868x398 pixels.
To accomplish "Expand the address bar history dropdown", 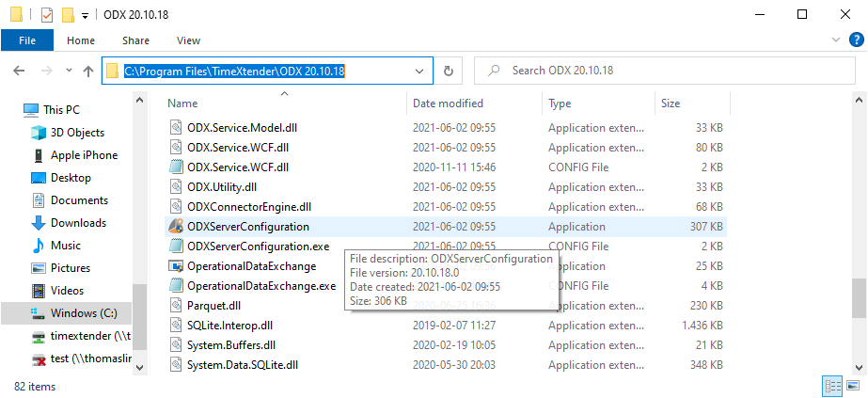I will [419, 71].
